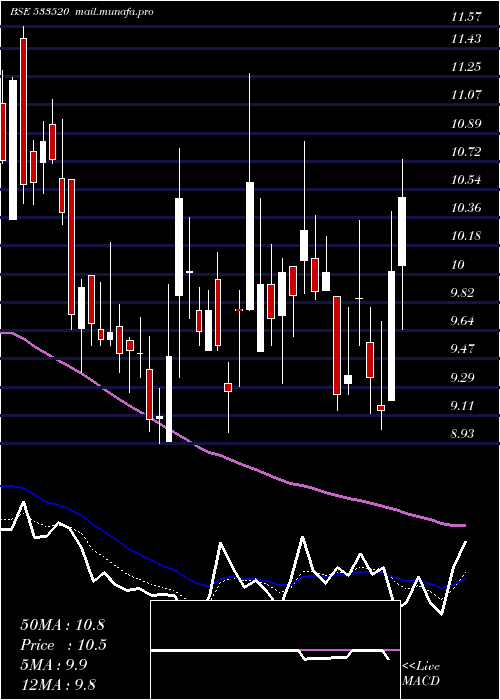Image resolution: width=500 pixels, height=700 pixels.
Task: Select the 9.64 price axis label
Action: [463, 321]
